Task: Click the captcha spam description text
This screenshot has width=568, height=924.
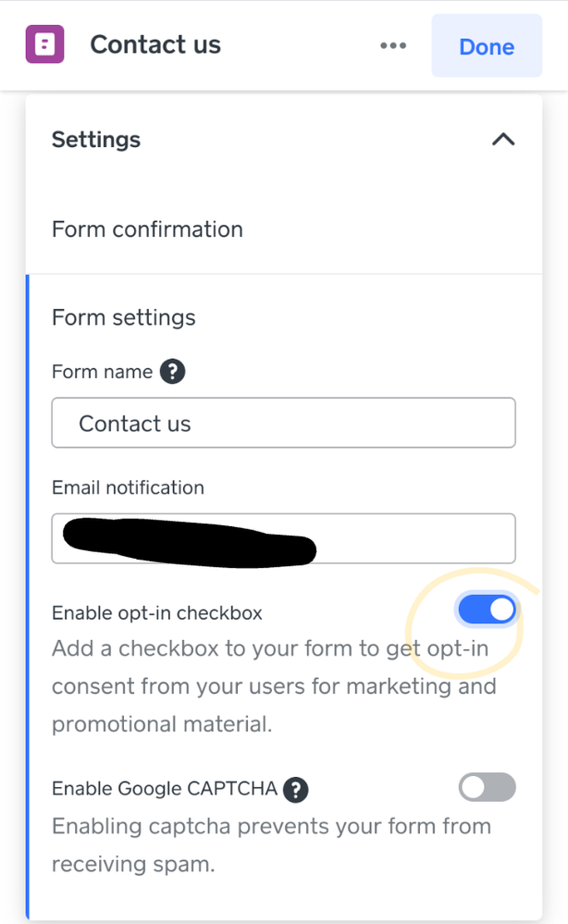Action: click(x=271, y=844)
